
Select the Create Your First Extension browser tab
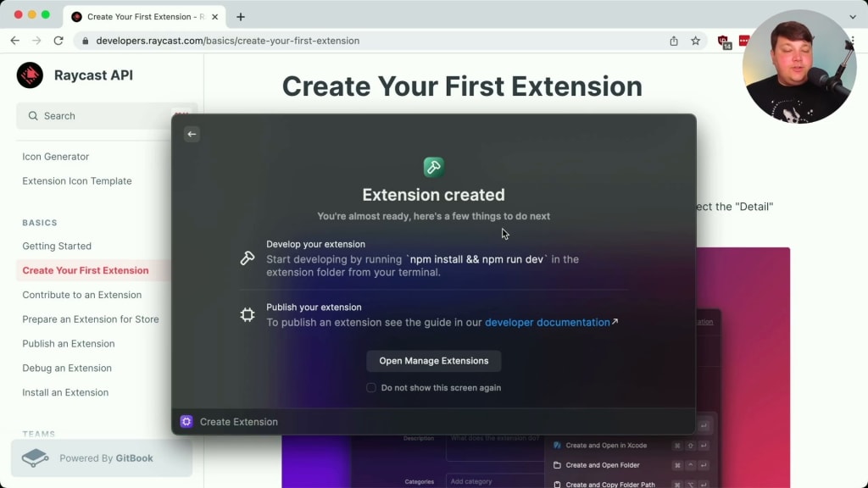click(x=145, y=17)
